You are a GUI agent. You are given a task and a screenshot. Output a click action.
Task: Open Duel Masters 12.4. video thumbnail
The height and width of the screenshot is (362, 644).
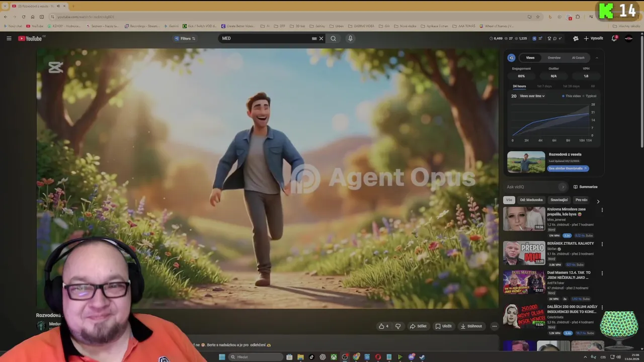(x=524, y=282)
